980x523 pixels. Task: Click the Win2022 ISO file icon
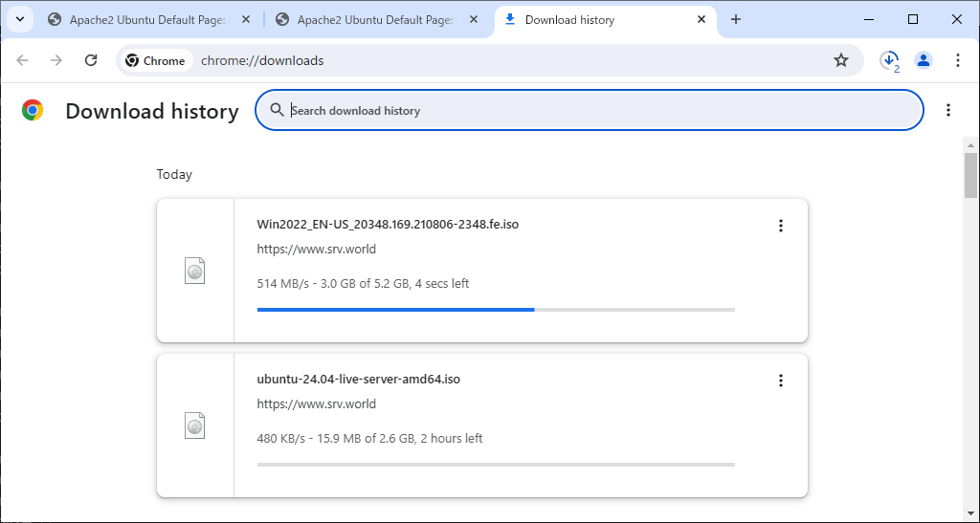point(194,271)
